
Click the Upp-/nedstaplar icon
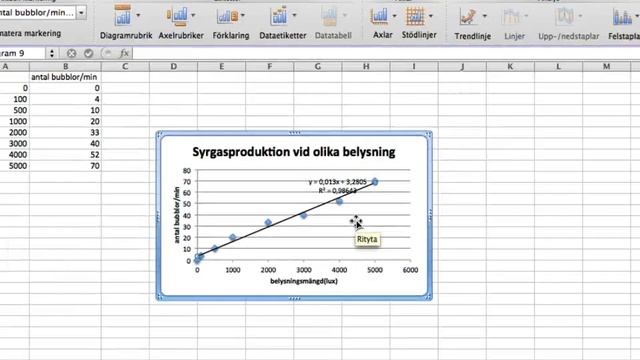[x=565, y=17]
